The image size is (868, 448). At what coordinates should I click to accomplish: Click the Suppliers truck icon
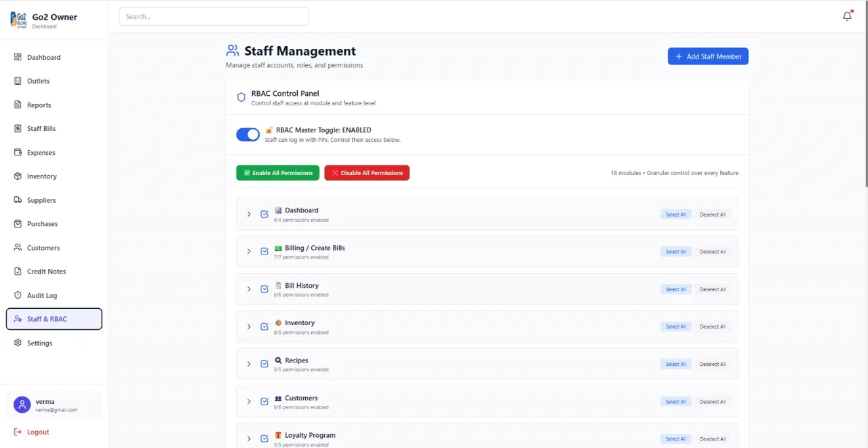point(18,200)
